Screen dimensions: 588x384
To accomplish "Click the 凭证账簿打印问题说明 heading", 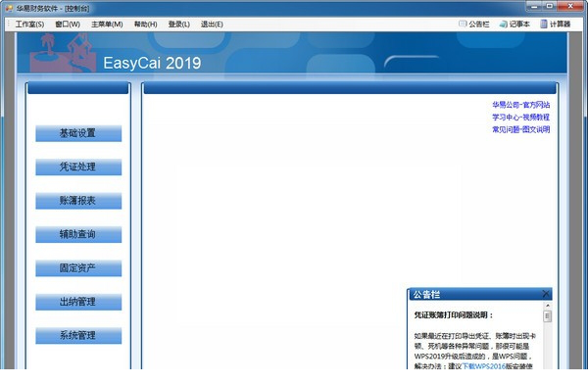I will [454, 315].
